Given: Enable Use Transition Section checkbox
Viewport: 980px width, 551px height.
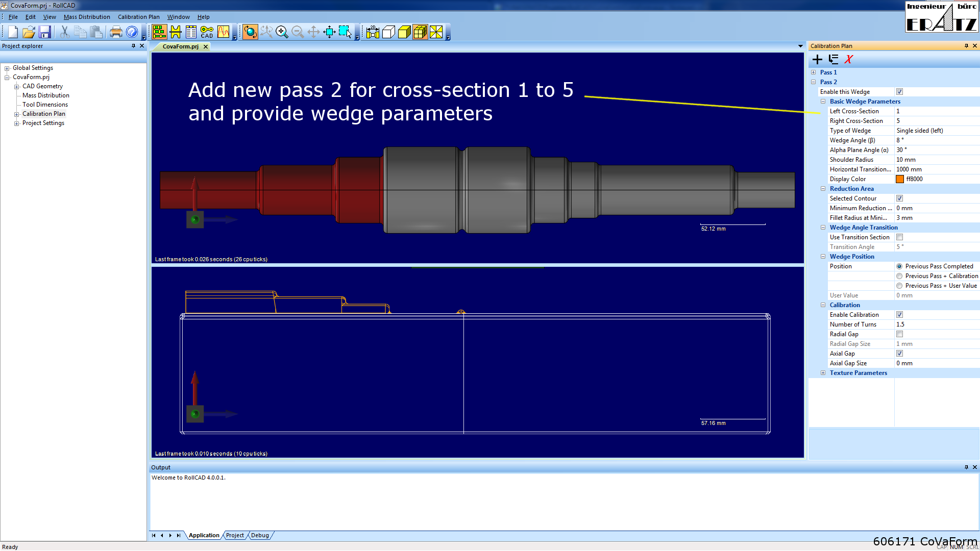Looking at the screenshot, I should point(899,237).
